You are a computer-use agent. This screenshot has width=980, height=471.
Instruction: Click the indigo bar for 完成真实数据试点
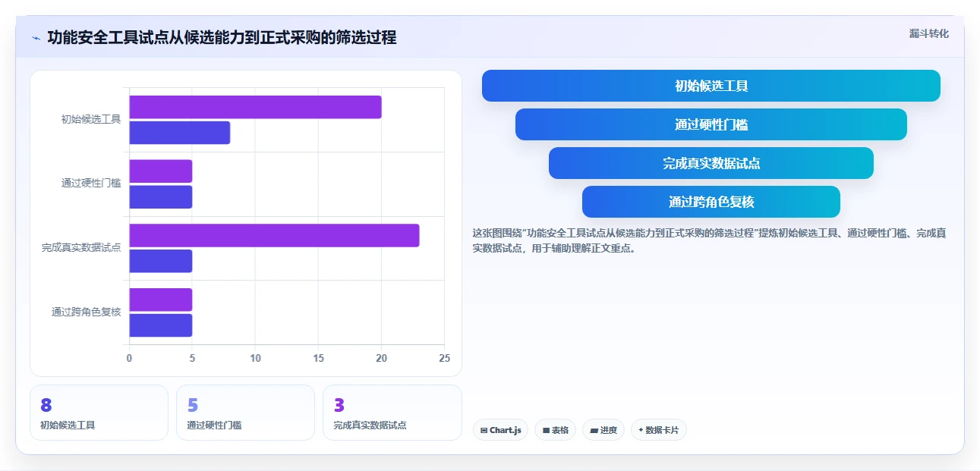click(x=160, y=261)
